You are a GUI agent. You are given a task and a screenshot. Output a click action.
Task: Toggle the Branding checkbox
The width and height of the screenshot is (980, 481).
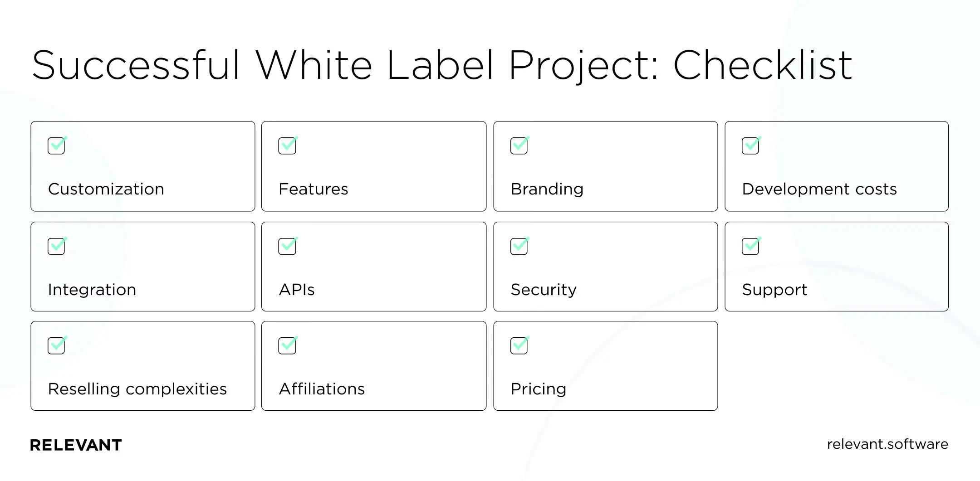coord(519,146)
